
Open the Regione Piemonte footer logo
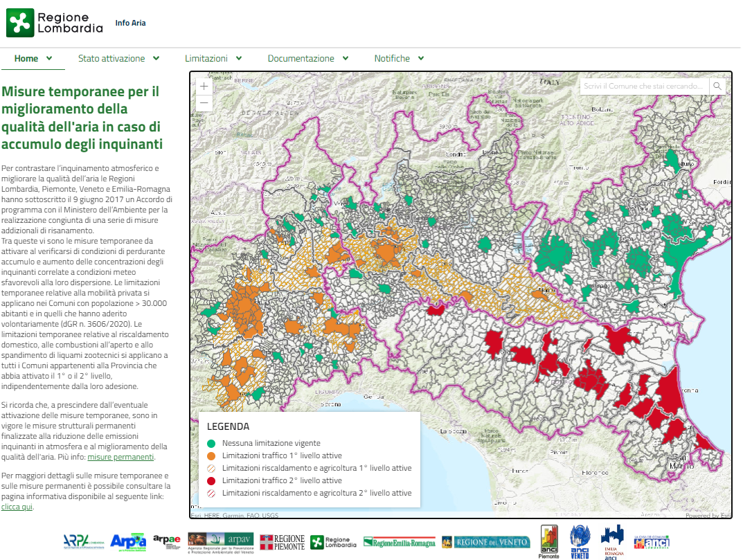point(283,542)
